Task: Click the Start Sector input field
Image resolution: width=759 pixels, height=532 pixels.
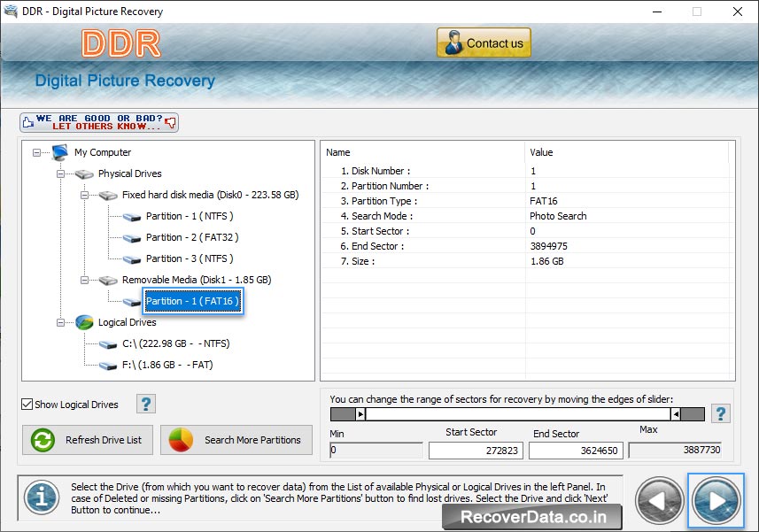Action: (x=476, y=451)
